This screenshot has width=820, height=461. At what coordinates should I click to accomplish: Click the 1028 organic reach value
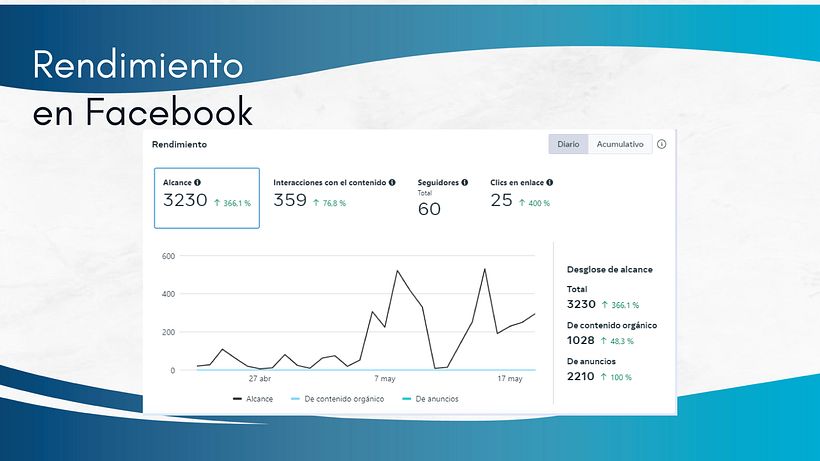580,340
